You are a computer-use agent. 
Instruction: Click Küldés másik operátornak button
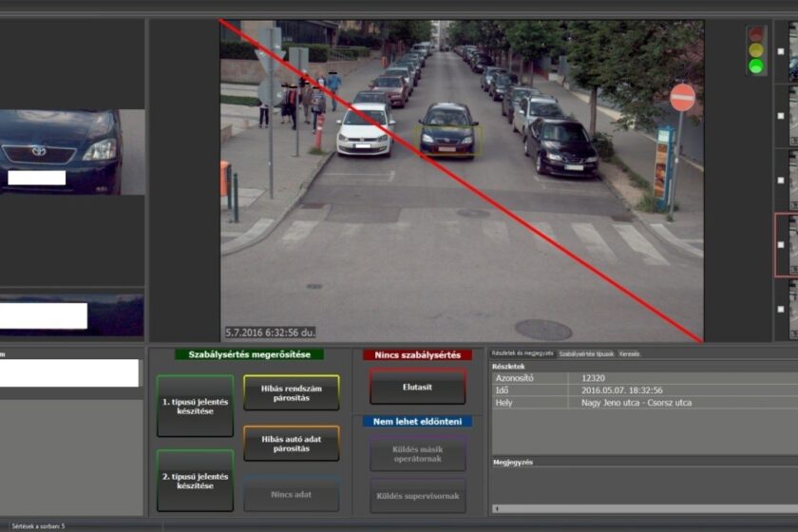[x=418, y=453]
